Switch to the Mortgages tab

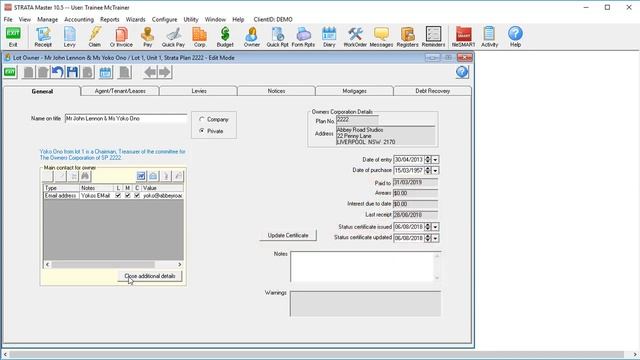pyautogui.click(x=354, y=91)
